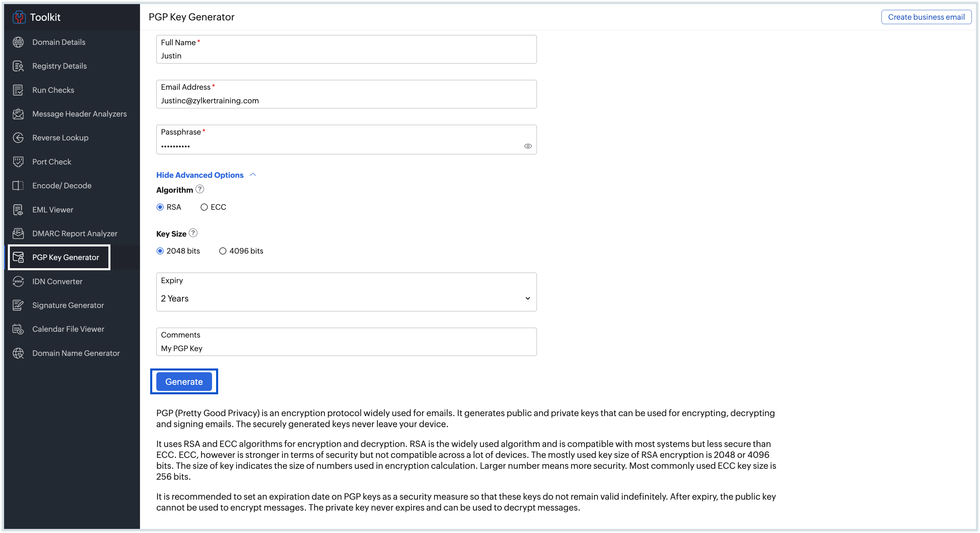Image resolution: width=980 pixels, height=533 pixels.
Task: Click the Algorithm help question-mark icon
Action: (200, 189)
